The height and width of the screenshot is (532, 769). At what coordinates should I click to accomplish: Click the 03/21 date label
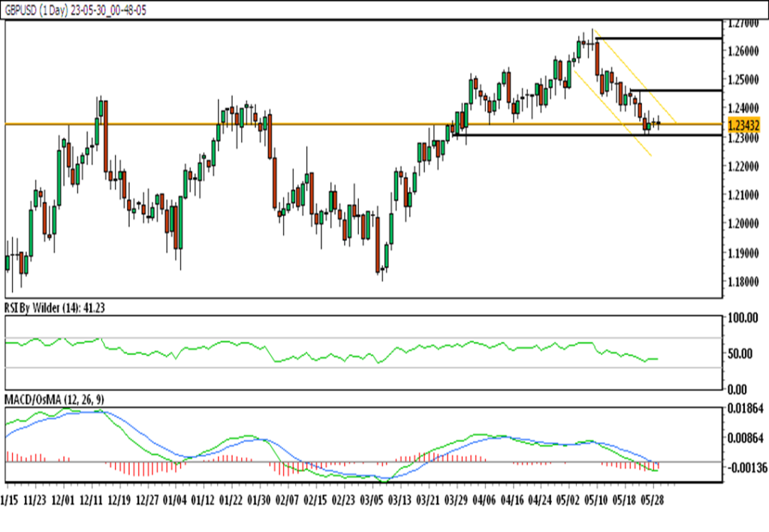click(427, 500)
